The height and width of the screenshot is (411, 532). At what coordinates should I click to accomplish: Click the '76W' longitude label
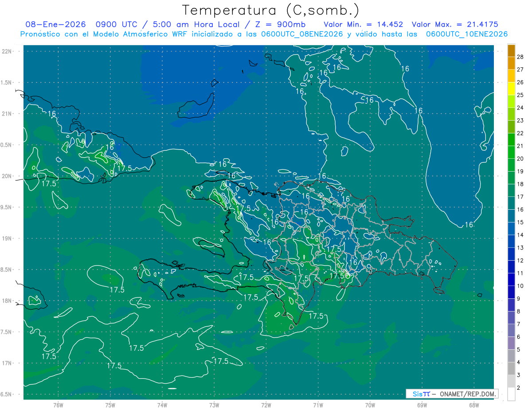[58, 405]
